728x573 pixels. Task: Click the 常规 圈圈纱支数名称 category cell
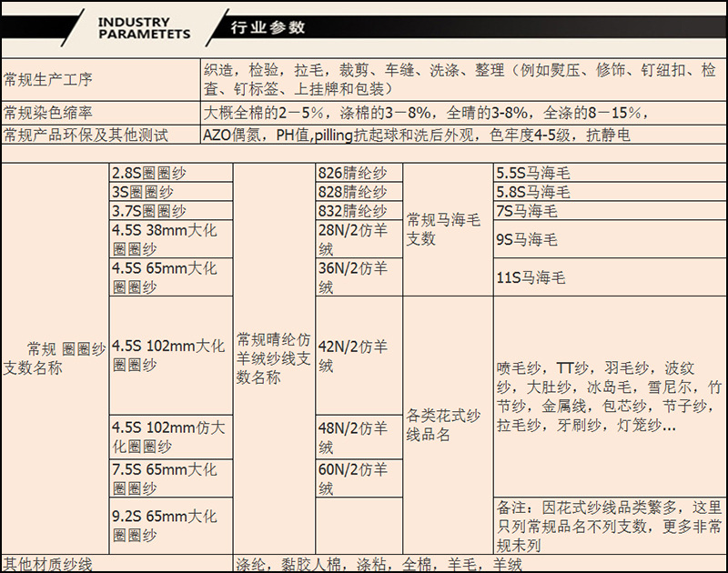click(55, 358)
